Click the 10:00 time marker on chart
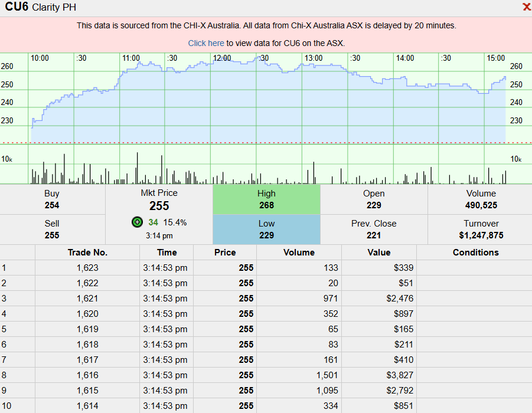The width and height of the screenshot is (532, 413). (x=40, y=58)
